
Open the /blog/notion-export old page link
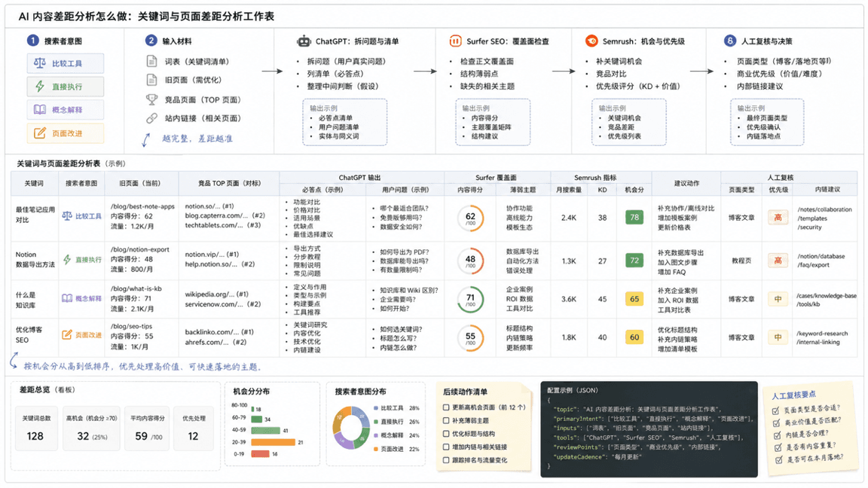(x=140, y=249)
